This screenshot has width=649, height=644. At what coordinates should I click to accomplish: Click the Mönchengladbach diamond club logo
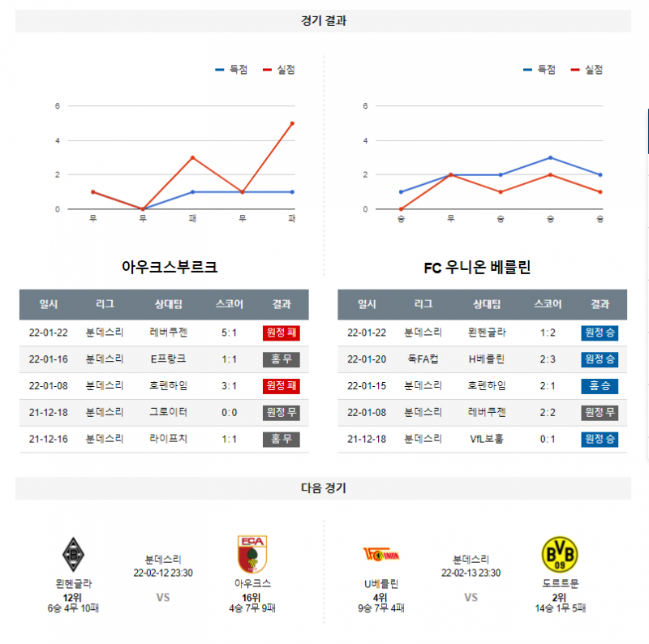point(73,554)
